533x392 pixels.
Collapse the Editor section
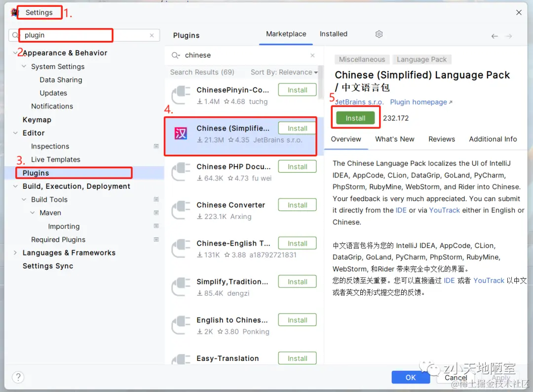tap(15, 133)
